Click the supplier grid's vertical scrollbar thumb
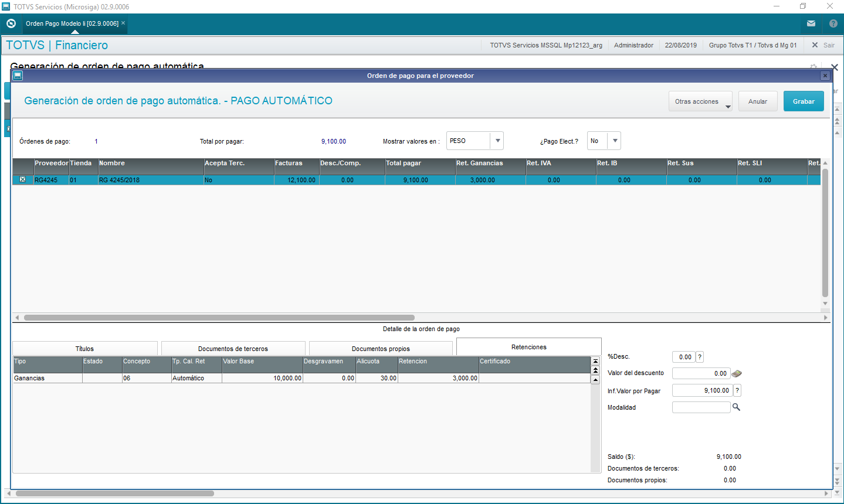Image resolution: width=844 pixels, height=504 pixels. tap(825, 233)
